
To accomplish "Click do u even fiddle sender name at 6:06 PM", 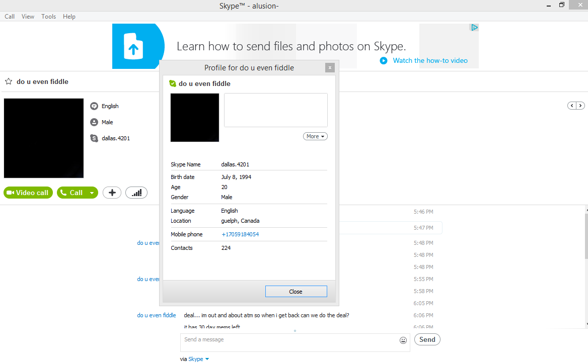I will [157, 315].
